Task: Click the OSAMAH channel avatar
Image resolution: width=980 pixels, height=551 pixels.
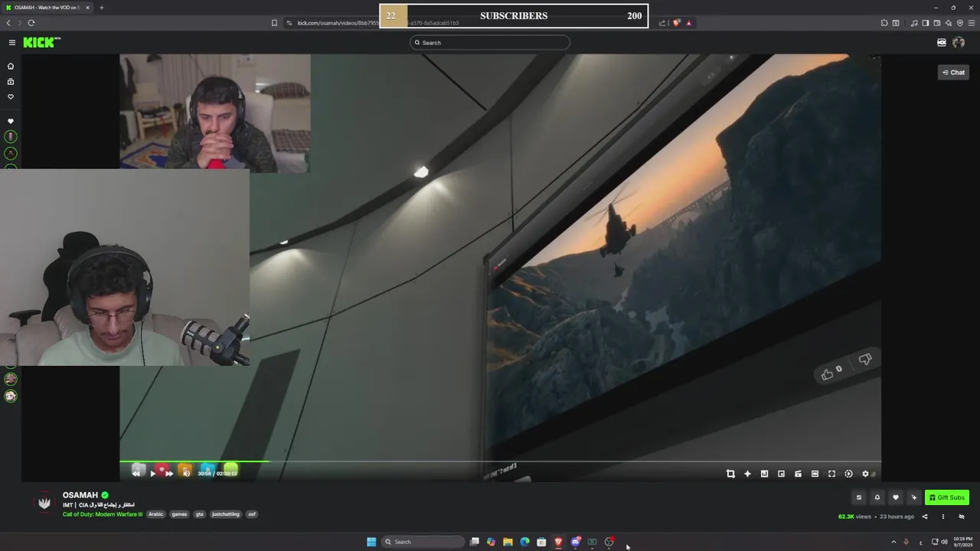Action: click(x=44, y=503)
